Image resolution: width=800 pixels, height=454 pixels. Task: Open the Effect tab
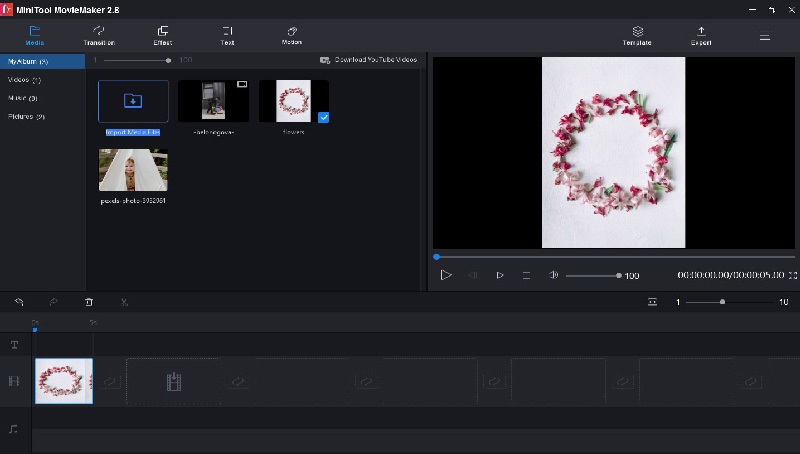[163, 36]
